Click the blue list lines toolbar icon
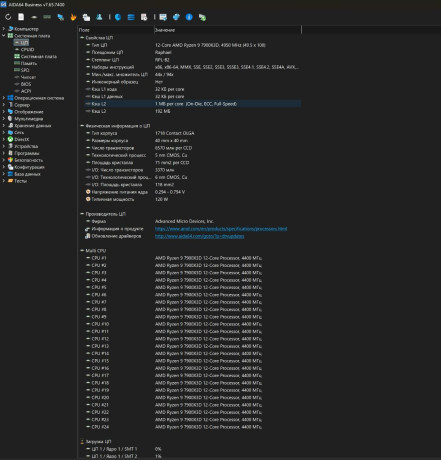The image size is (441, 460). point(131,17)
